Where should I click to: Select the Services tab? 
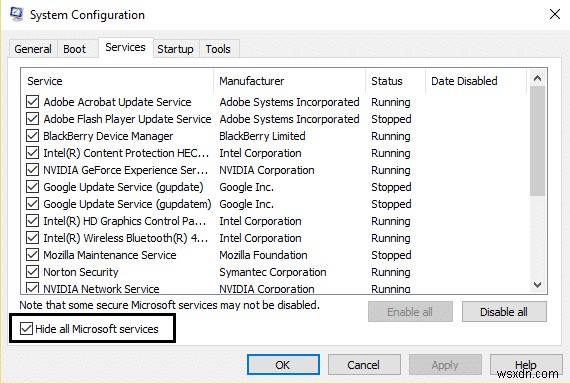point(125,47)
